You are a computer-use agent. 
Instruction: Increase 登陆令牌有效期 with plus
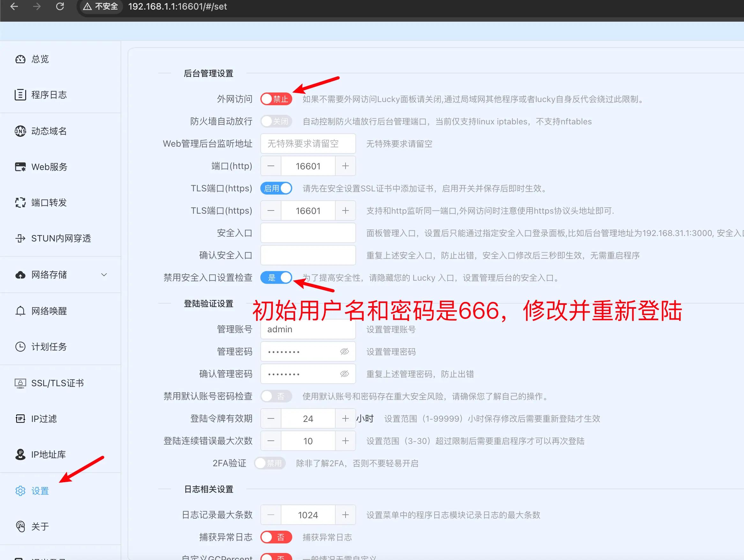tap(346, 418)
